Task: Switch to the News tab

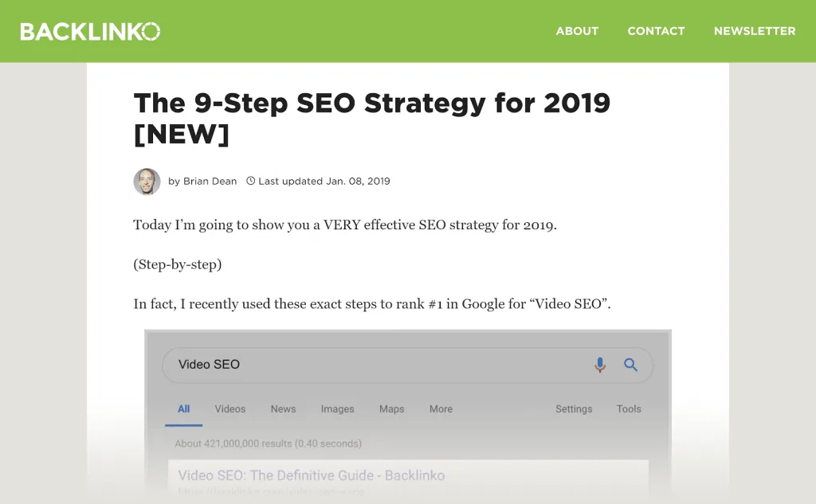Action: point(283,409)
